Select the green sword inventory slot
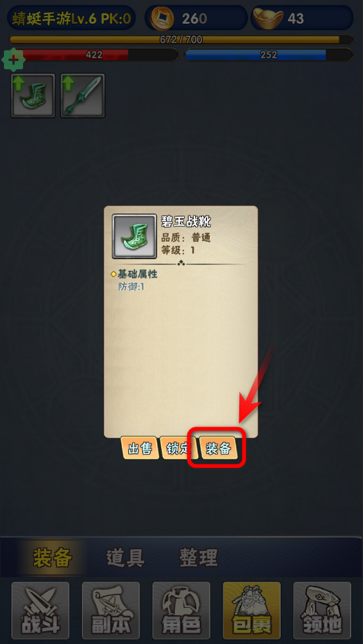Screen dimensions: 363x644 coord(83,96)
